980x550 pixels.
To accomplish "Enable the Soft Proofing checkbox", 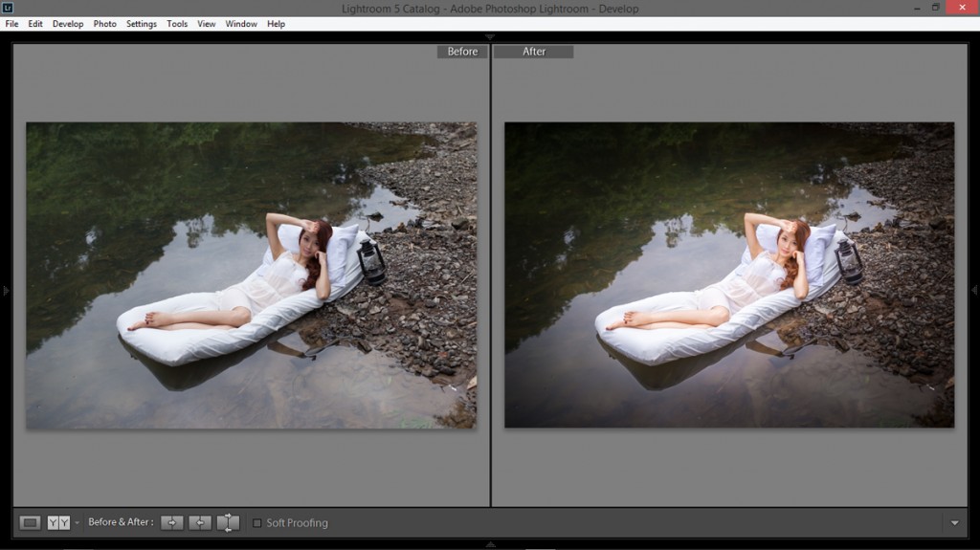I will 256,523.
